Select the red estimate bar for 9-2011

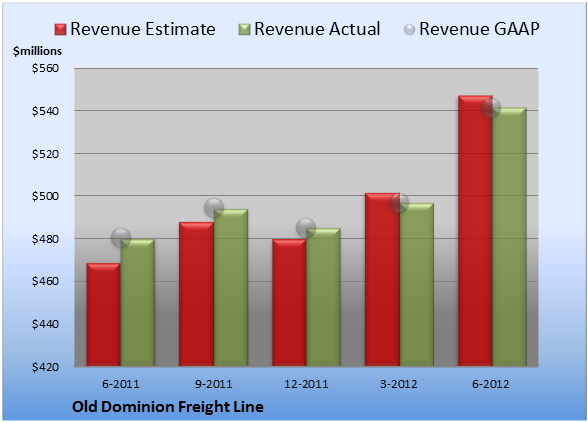196,294
